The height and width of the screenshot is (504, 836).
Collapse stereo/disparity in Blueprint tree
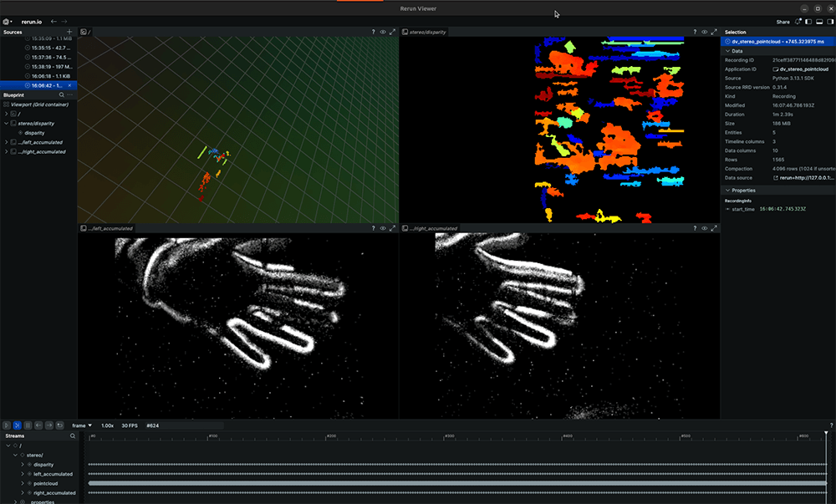coord(7,124)
